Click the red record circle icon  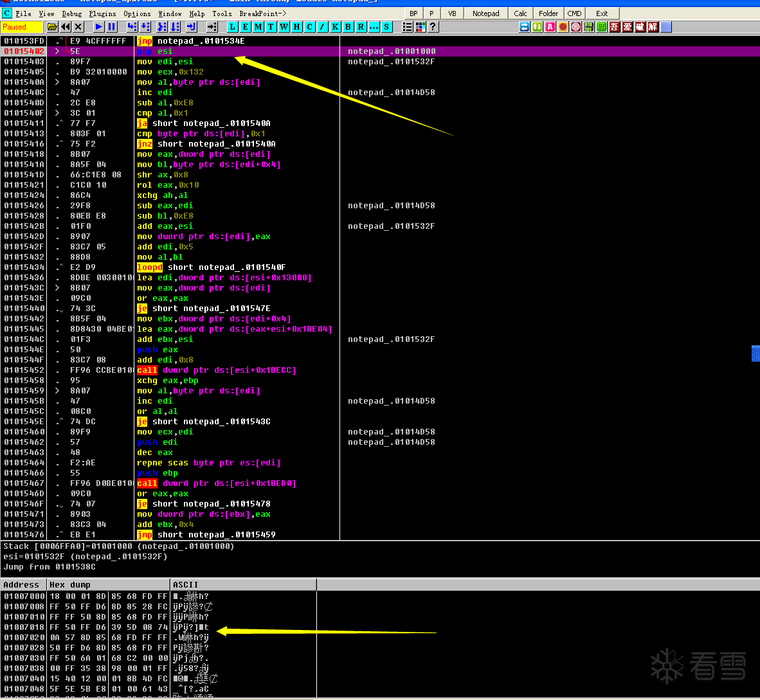pos(563,27)
